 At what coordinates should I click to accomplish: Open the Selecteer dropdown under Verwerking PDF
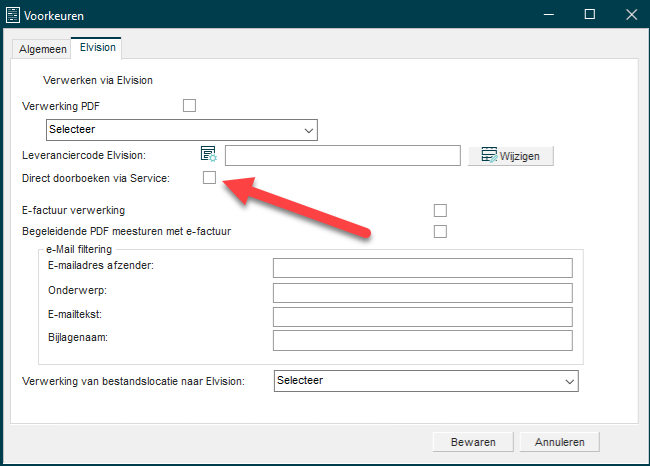click(181, 130)
